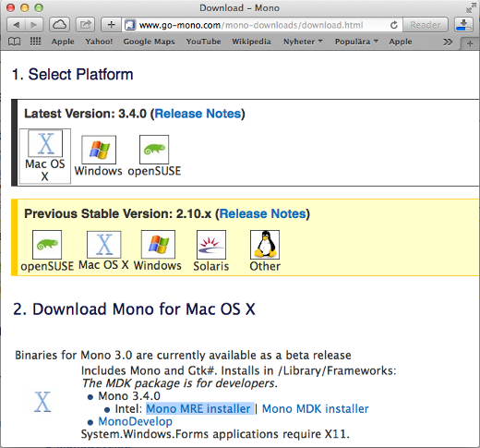Click the '2. Download Mono for Mac OS X' heading
The image size is (480, 448).
click(134, 309)
